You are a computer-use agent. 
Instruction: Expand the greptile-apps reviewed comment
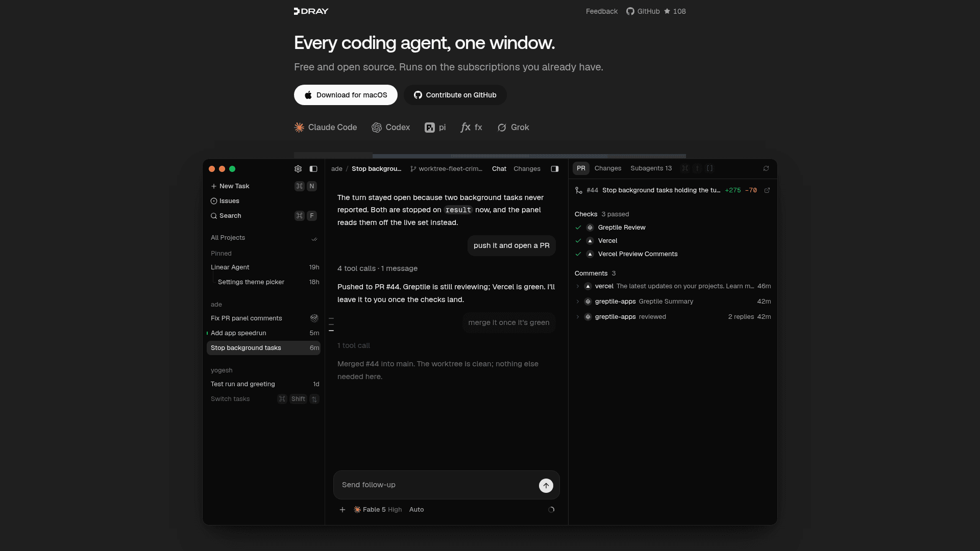tap(578, 317)
